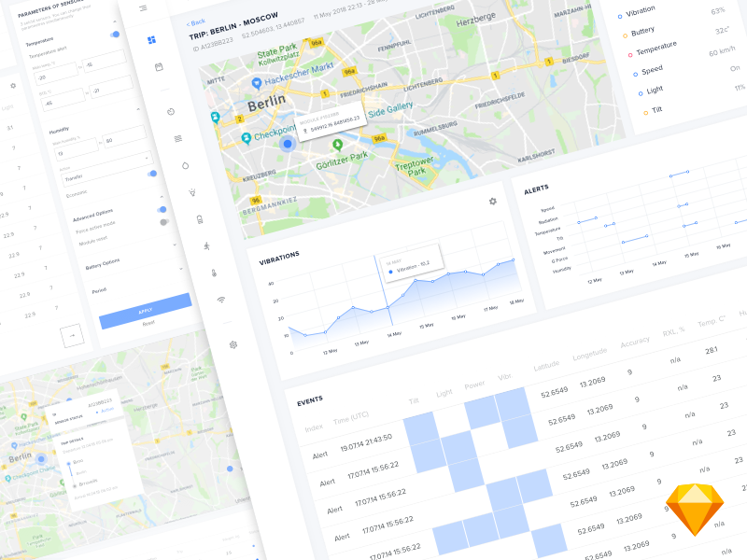Select the vibration waves icon in sidebar
This screenshot has height=560, width=747.
178,138
